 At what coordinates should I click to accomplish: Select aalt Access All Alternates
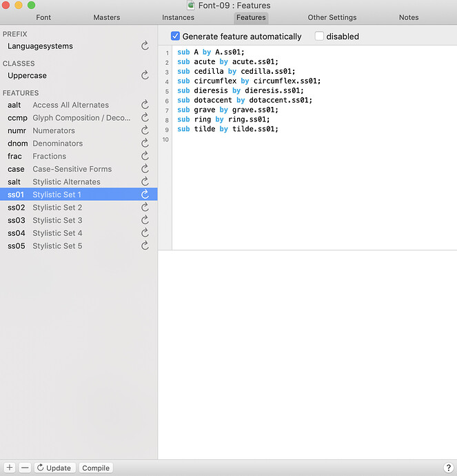pyautogui.click(x=79, y=105)
